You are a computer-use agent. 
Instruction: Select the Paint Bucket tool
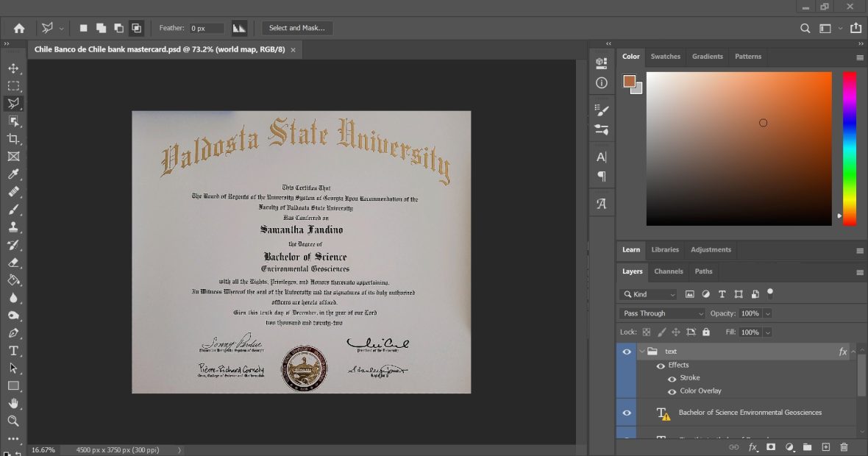coord(13,280)
